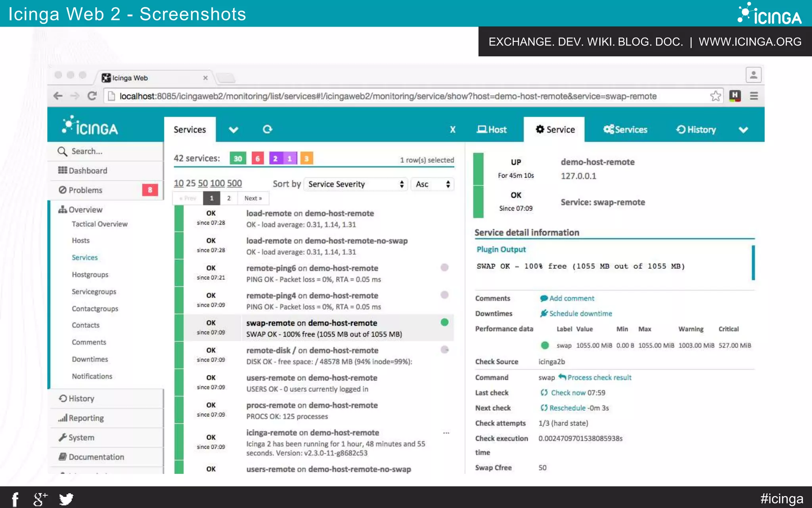Expand the dropdown chevron next to Services tab
Viewport: 812px width, 508px height.
(x=234, y=129)
